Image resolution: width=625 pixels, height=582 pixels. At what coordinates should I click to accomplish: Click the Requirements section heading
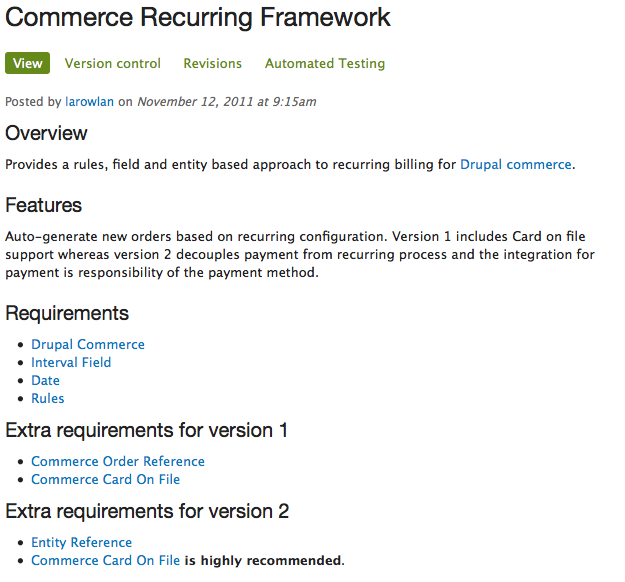(67, 313)
